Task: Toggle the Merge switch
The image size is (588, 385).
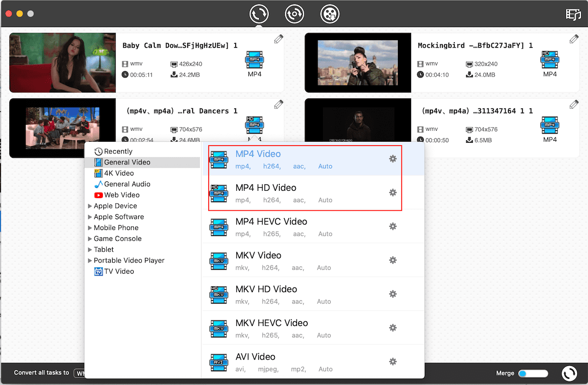Action: [x=532, y=373]
